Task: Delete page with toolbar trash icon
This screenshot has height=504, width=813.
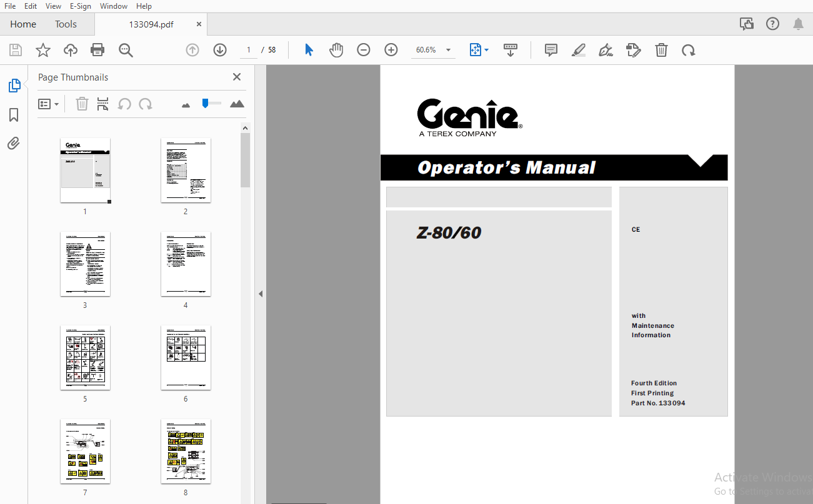Action: click(661, 50)
